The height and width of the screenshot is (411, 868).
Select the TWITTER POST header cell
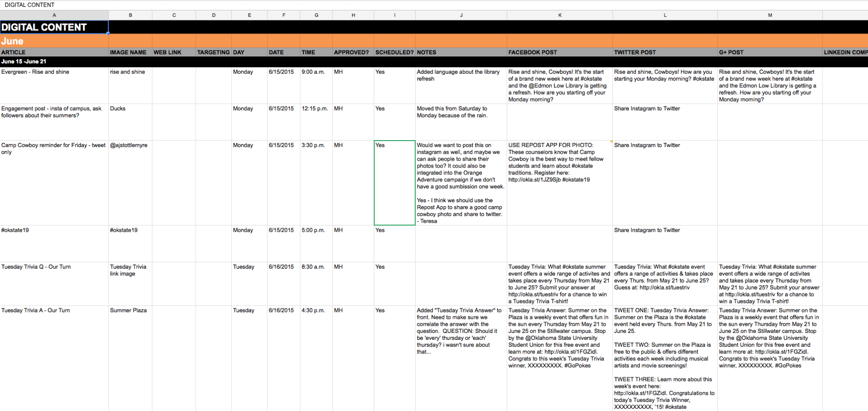tap(665, 53)
